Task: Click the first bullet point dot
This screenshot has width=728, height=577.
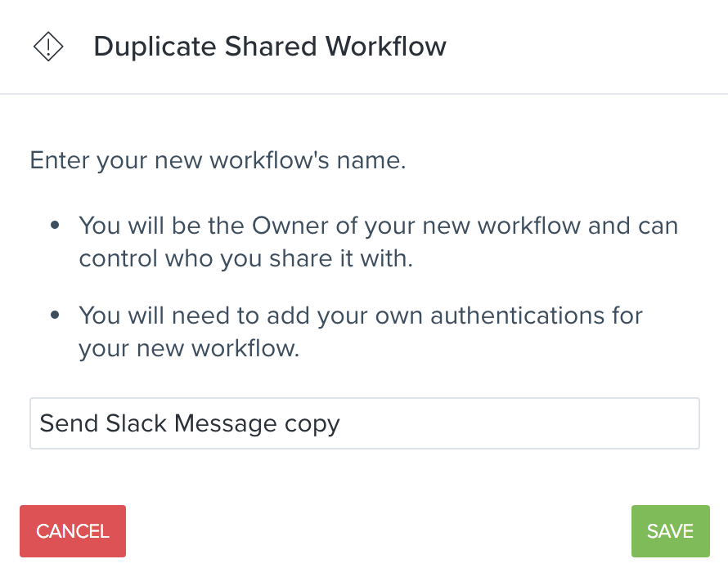Action: 55,226
